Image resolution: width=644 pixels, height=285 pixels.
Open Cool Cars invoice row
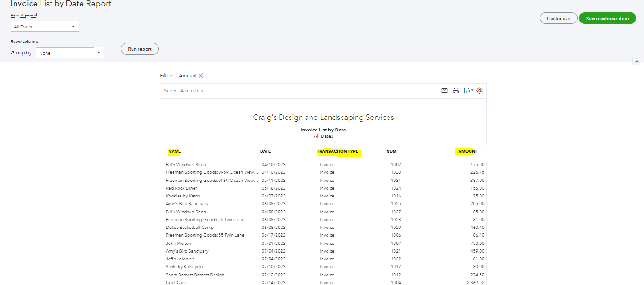pyautogui.click(x=325, y=283)
